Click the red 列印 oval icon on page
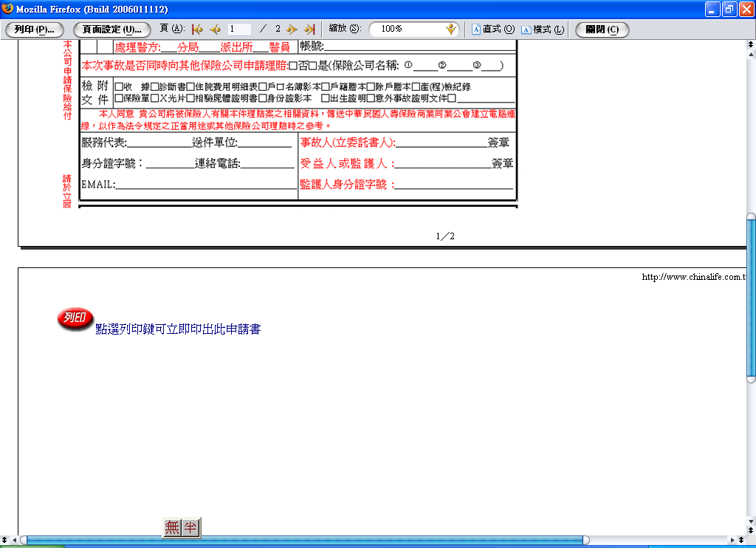 click(75, 319)
